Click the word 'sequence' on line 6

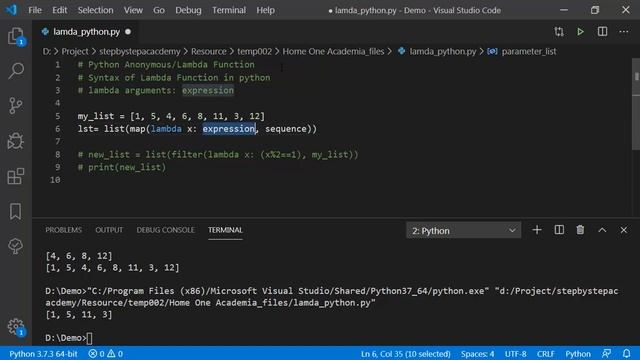pyautogui.click(x=286, y=129)
